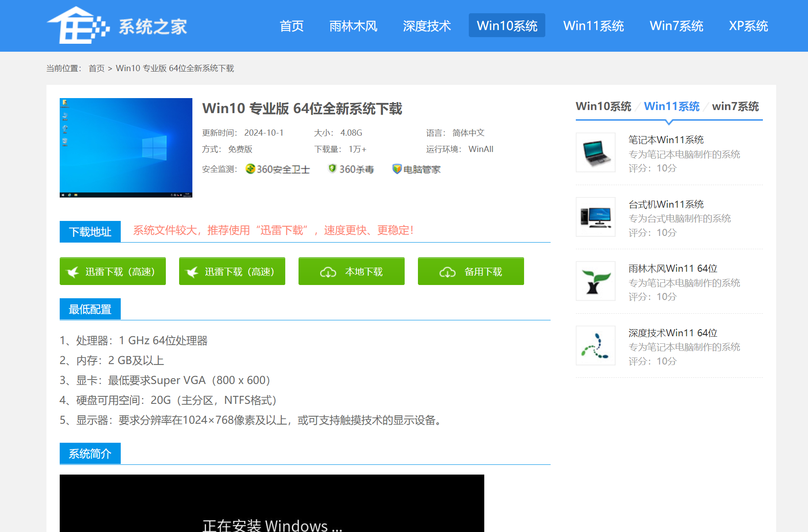Image resolution: width=808 pixels, height=532 pixels.
Task: Open Win11系统 in the top navigation
Action: [594, 26]
